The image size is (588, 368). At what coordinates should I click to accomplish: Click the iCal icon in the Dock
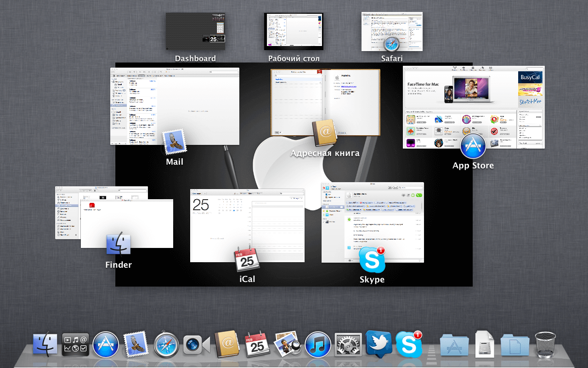[x=257, y=345]
